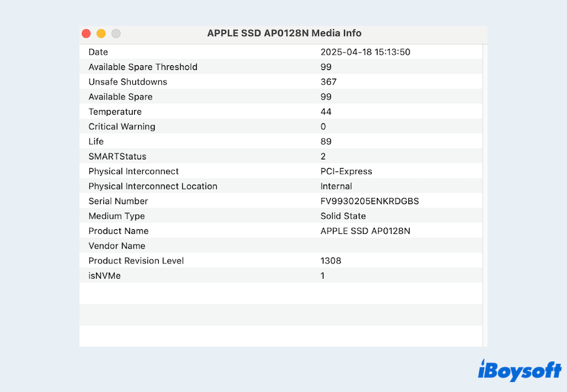This screenshot has height=392, width=567.
Task: Close the Media Info window
Action: tap(86, 33)
